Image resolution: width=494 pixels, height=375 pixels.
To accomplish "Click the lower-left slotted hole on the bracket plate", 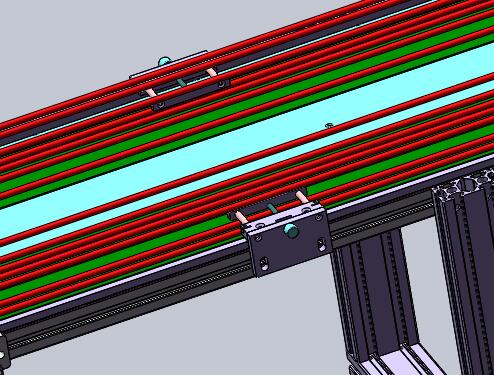I will pos(264,263).
